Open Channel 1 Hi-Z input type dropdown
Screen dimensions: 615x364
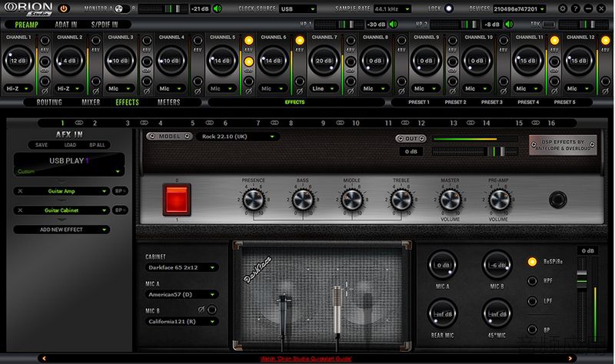[x=18, y=88]
